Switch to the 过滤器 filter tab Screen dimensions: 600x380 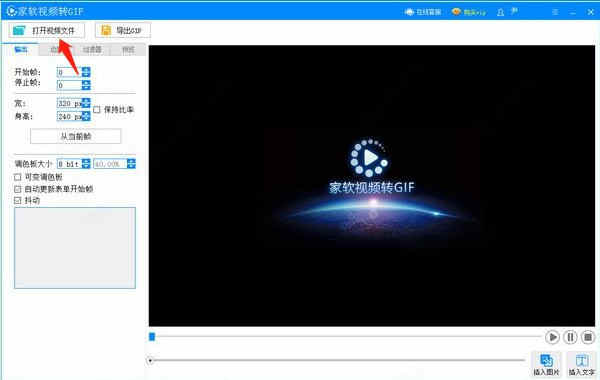pyautogui.click(x=92, y=49)
